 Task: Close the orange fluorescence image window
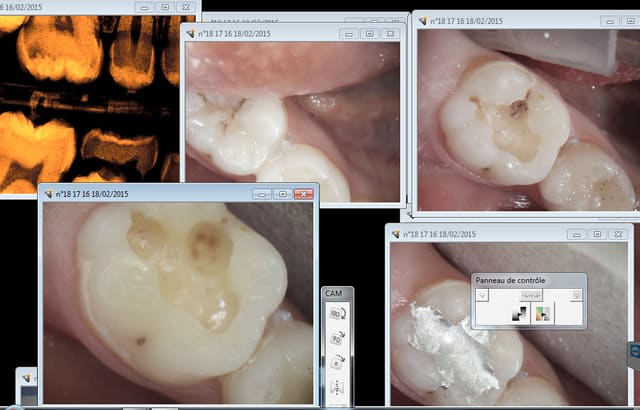(x=187, y=6)
